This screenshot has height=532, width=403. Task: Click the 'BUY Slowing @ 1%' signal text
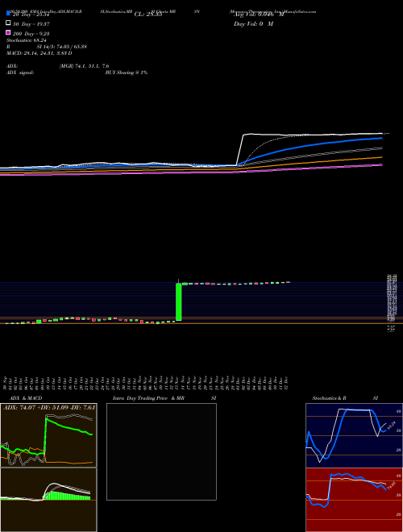[127, 73]
